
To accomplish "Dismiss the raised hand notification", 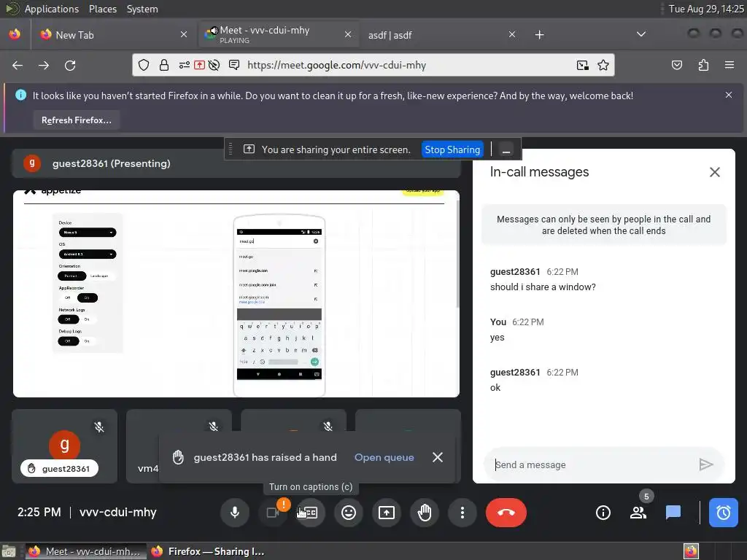I will coord(438,457).
